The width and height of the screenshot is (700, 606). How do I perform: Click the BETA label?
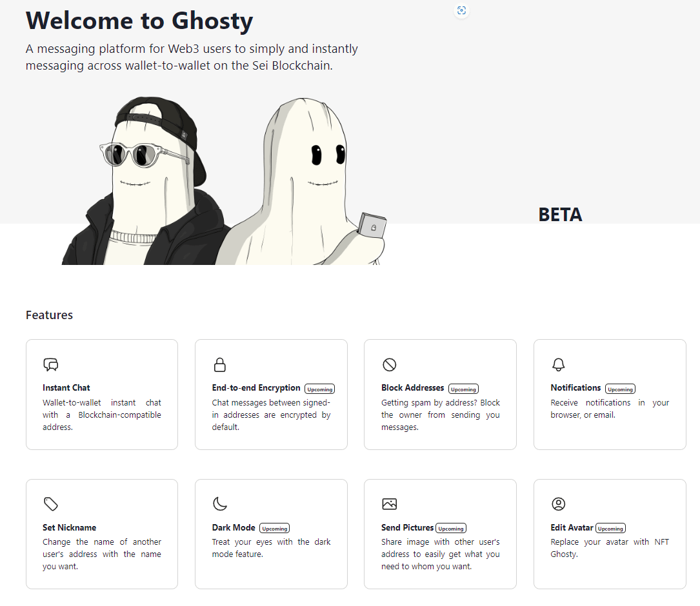tap(560, 215)
